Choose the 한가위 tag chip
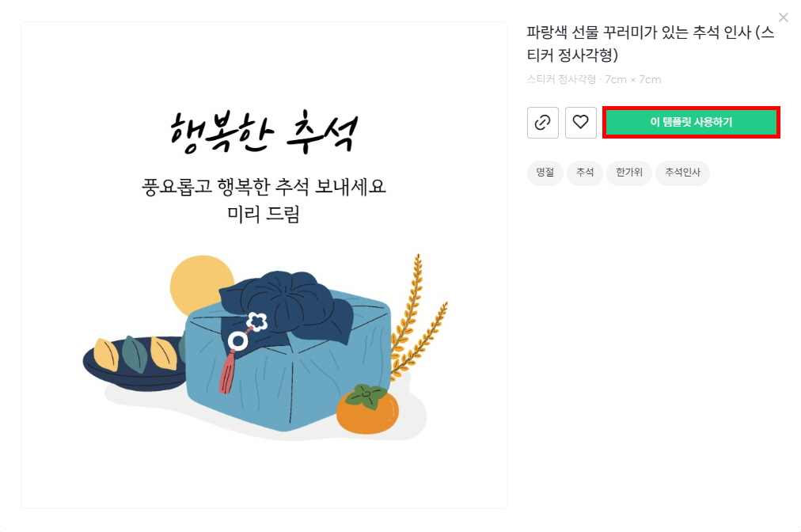Viewport: 801px width, 532px height. pos(628,173)
